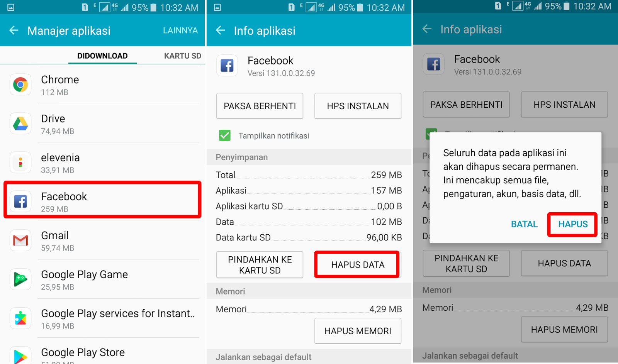This screenshot has height=364, width=618.
Task: Uncheck Tampilkan notifikasi checkbox
Action: (x=225, y=135)
